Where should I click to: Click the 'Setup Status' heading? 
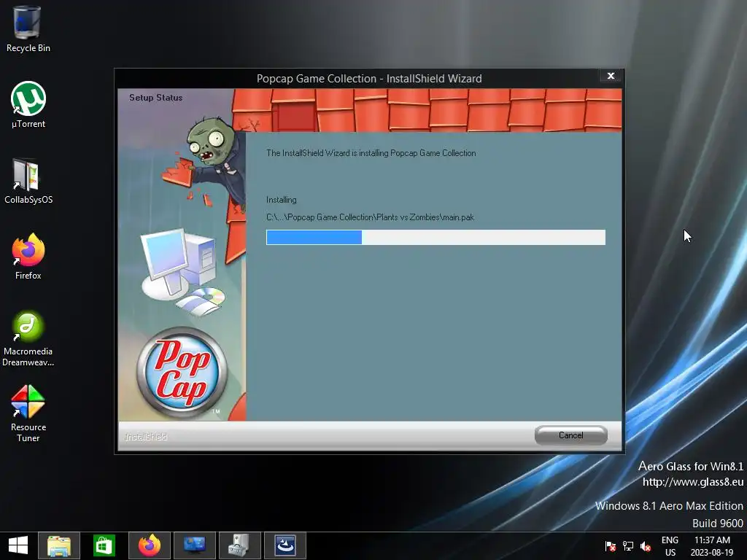pyautogui.click(x=156, y=98)
